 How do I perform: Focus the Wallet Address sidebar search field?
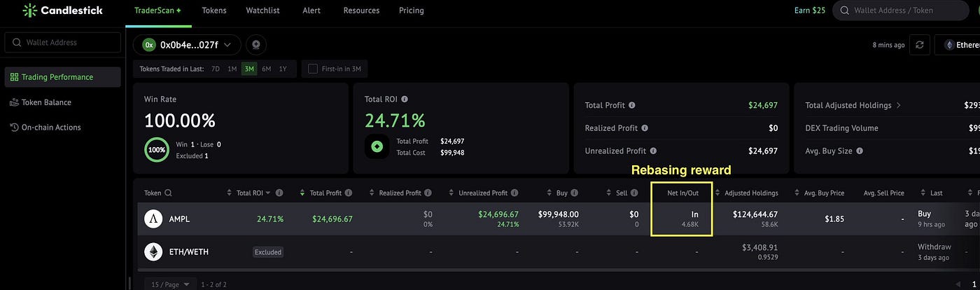(x=62, y=42)
